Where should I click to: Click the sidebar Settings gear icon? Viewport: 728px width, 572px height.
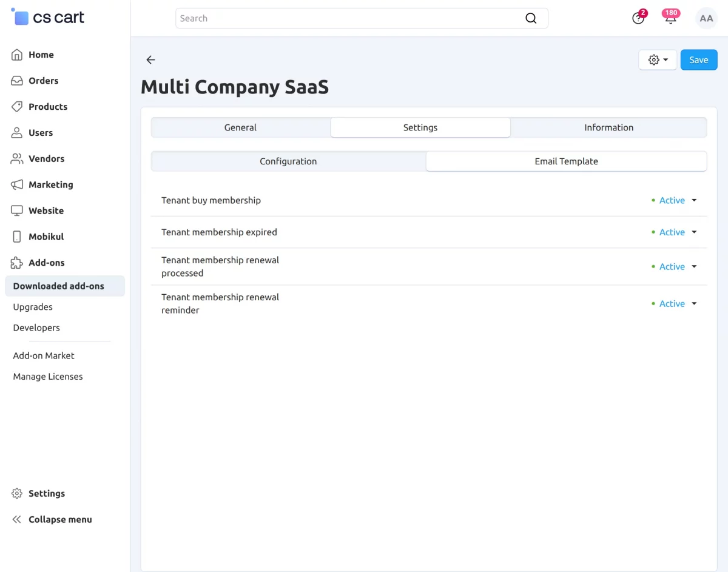point(17,494)
